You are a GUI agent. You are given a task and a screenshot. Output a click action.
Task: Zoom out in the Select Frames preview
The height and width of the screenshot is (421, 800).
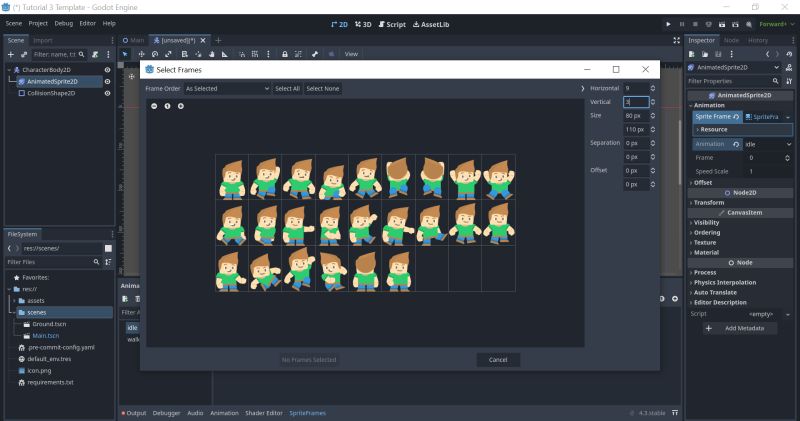pos(154,106)
